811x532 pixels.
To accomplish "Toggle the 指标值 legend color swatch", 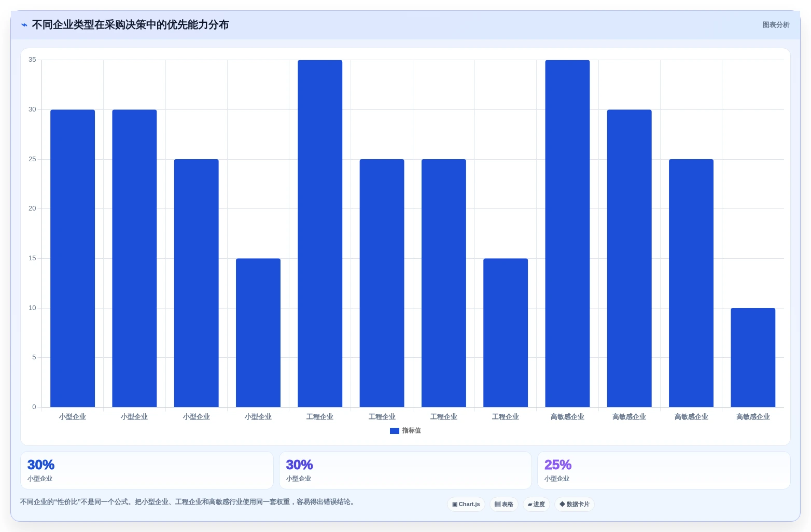I will pos(394,431).
